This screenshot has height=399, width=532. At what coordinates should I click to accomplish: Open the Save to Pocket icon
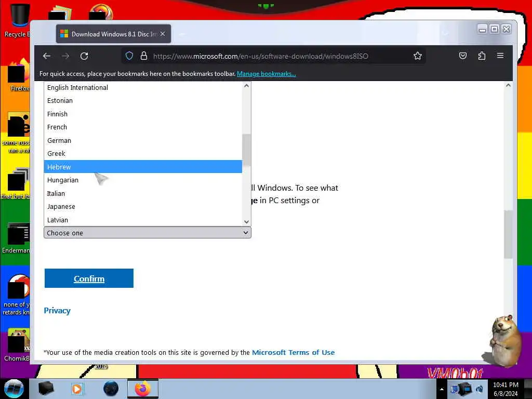click(463, 56)
